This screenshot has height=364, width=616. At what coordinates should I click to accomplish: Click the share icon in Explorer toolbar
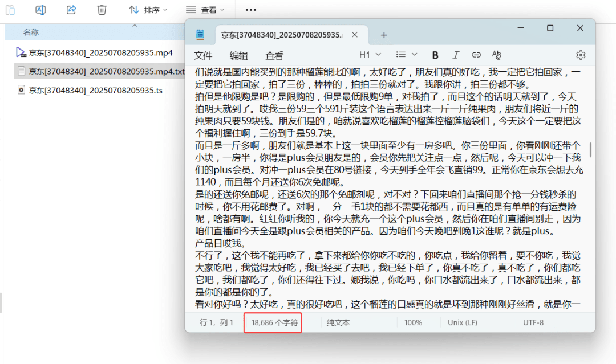71,10
